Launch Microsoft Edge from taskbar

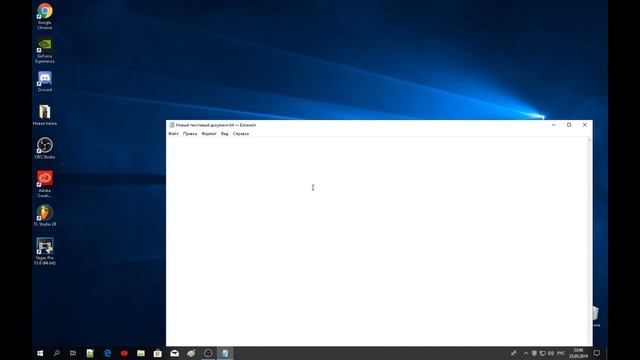107,353
